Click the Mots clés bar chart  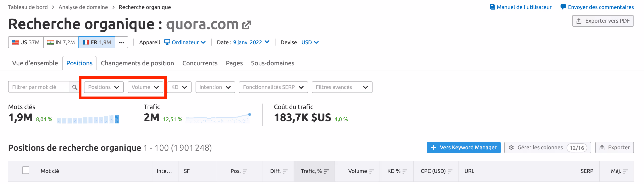click(x=88, y=119)
